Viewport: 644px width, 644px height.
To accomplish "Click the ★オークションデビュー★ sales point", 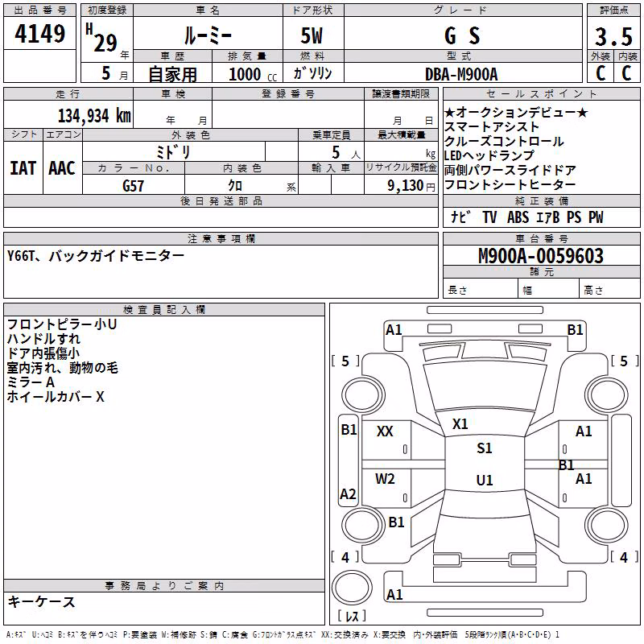I will click(x=516, y=112).
